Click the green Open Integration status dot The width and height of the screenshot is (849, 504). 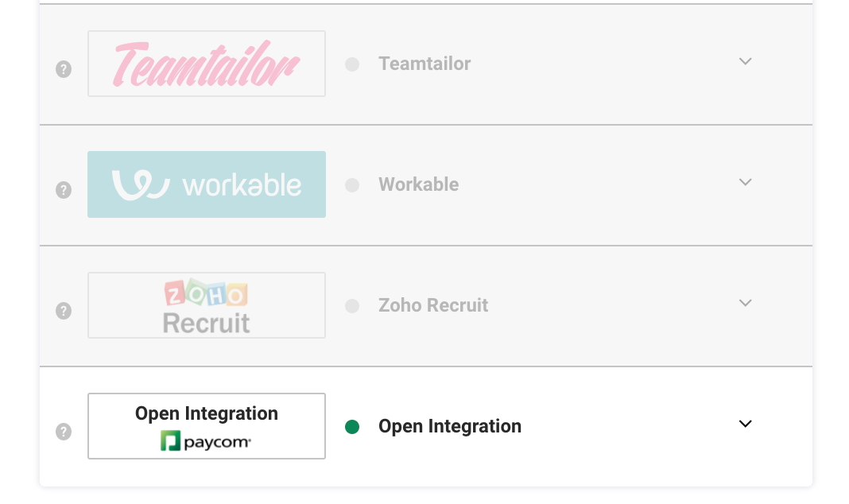click(x=352, y=427)
